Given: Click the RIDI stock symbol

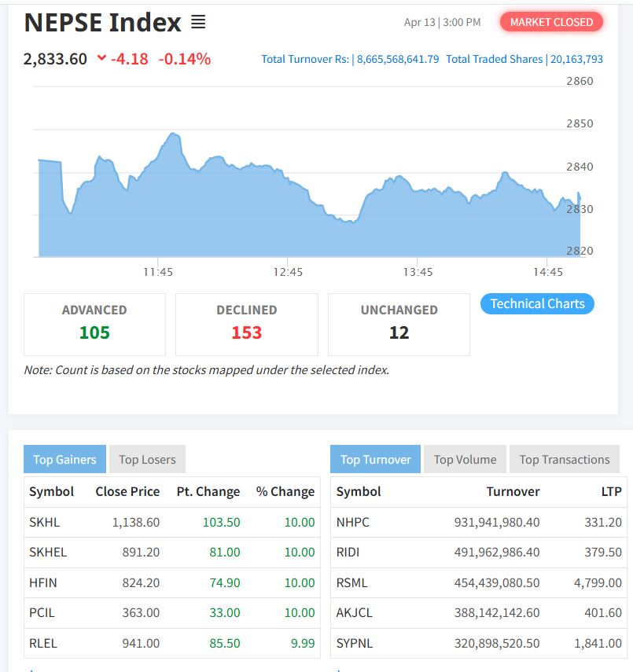Looking at the screenshot, I should point(348,552).
